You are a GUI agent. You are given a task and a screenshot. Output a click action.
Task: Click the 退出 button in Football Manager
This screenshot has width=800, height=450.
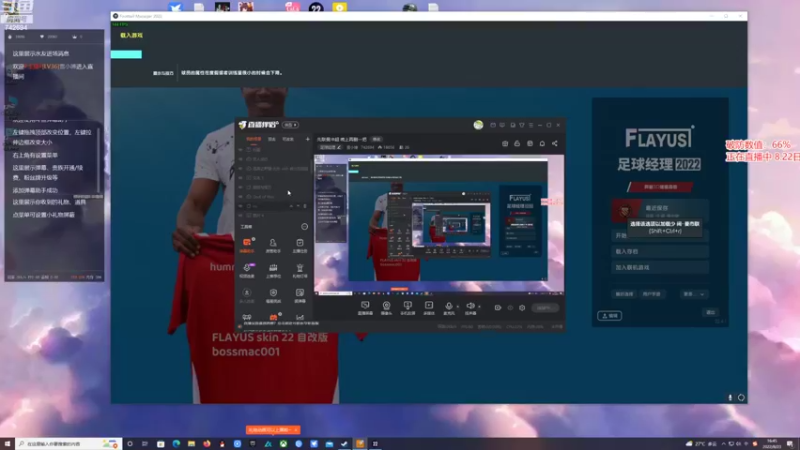710,312
